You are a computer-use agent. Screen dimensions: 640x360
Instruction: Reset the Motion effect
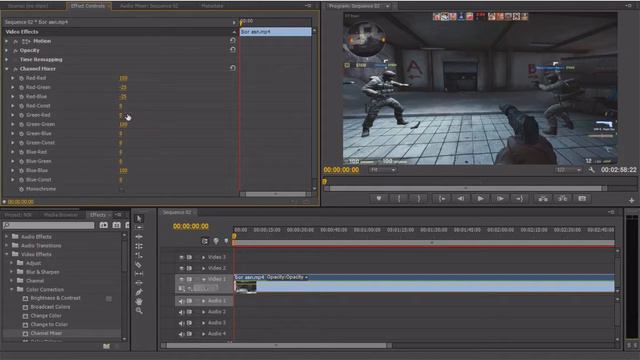tap(233, 41)
